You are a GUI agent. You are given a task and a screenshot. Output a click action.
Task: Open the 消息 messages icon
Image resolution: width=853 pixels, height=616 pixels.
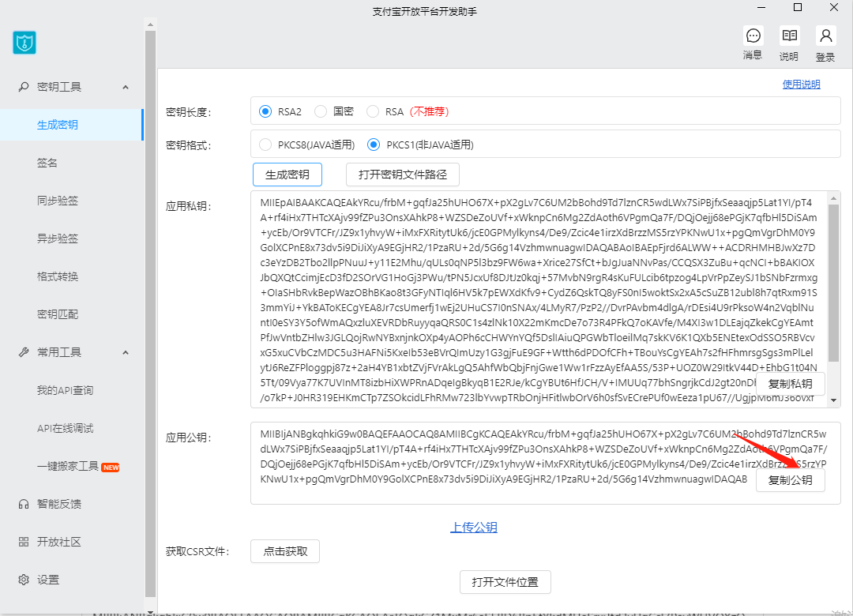coord(753,36)
